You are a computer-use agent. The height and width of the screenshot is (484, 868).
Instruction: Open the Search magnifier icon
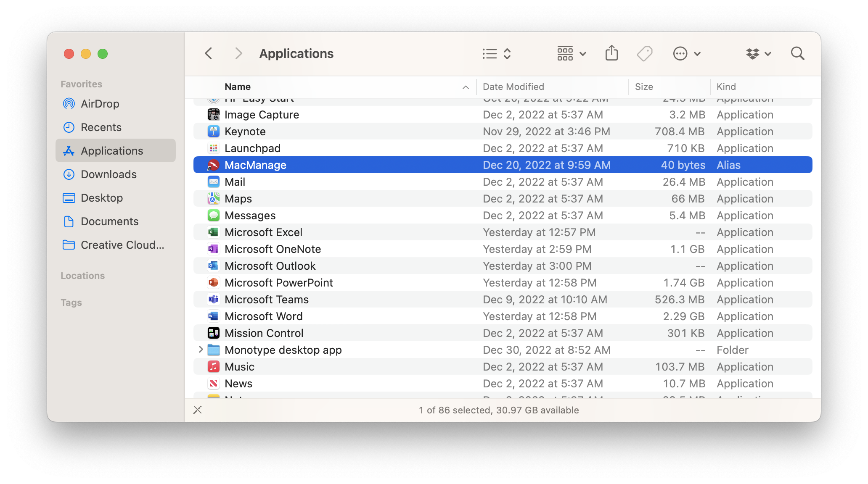pyautogui.click(x=797, y=53)
